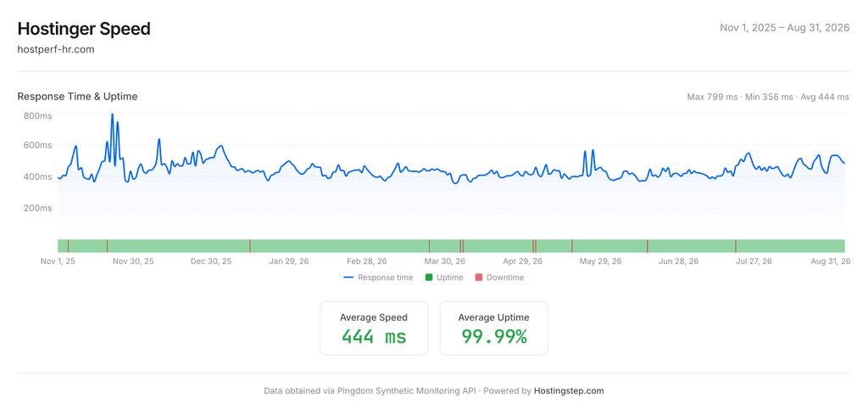This screenshot has height=414, width=868.
Task: Select the Average Speed 444 ms card
Action: [374, 328]
